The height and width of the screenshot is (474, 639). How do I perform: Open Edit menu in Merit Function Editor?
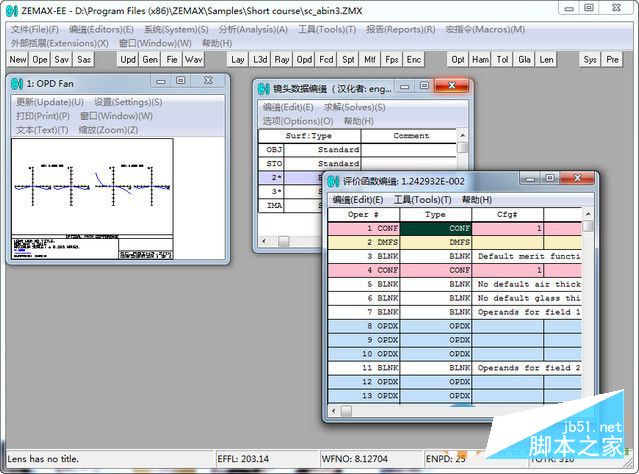coord(357,200)
